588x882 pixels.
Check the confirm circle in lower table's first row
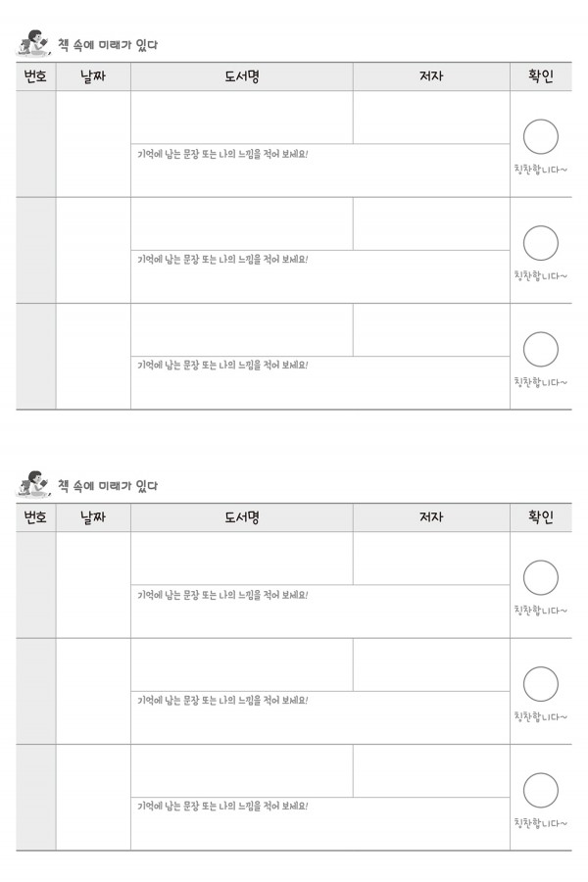(x=540, y=577)
